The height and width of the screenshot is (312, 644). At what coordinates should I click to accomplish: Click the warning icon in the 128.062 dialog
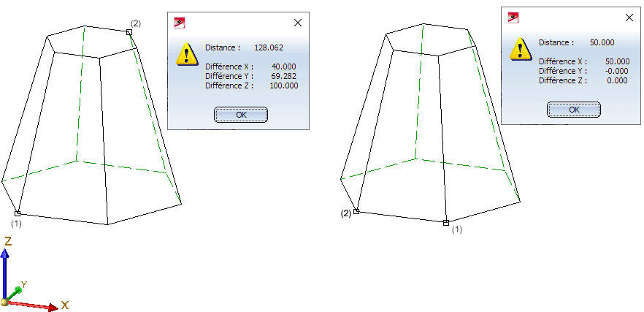(x=187, y=54)
